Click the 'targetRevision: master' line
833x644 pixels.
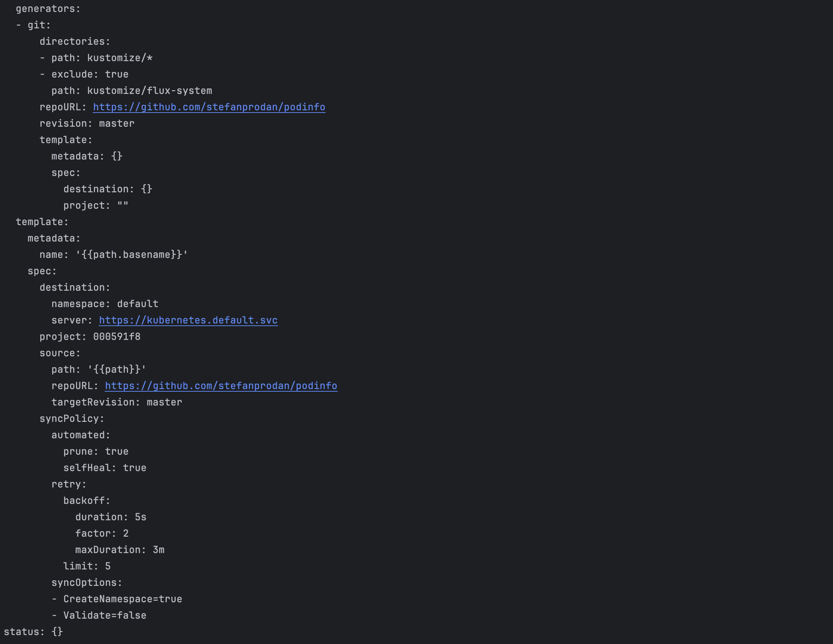click(117, 402)
